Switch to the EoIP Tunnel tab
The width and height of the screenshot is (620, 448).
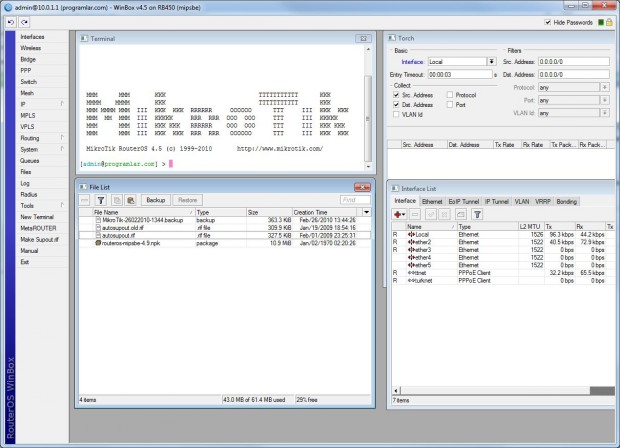463,202
